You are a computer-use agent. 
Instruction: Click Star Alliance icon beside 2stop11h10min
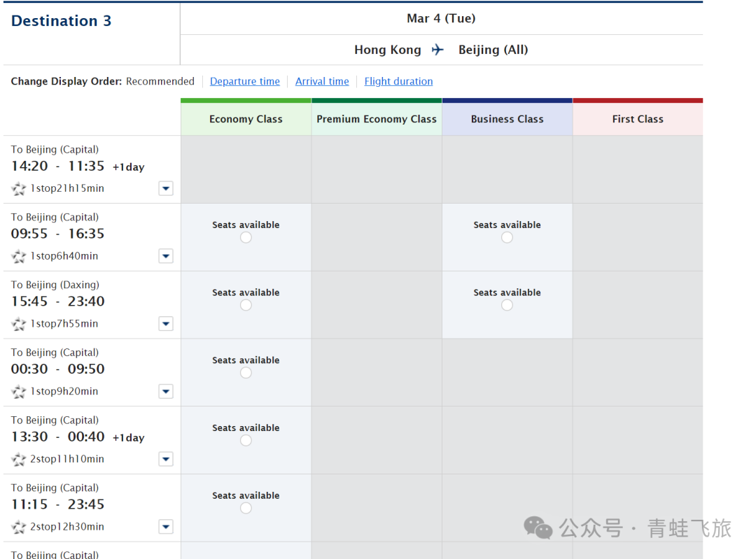pyautogui.click(x=19, y=460)
